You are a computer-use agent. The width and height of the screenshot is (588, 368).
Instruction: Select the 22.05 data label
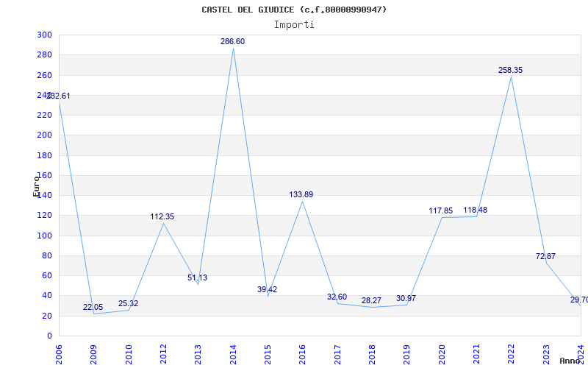point(93,307)
